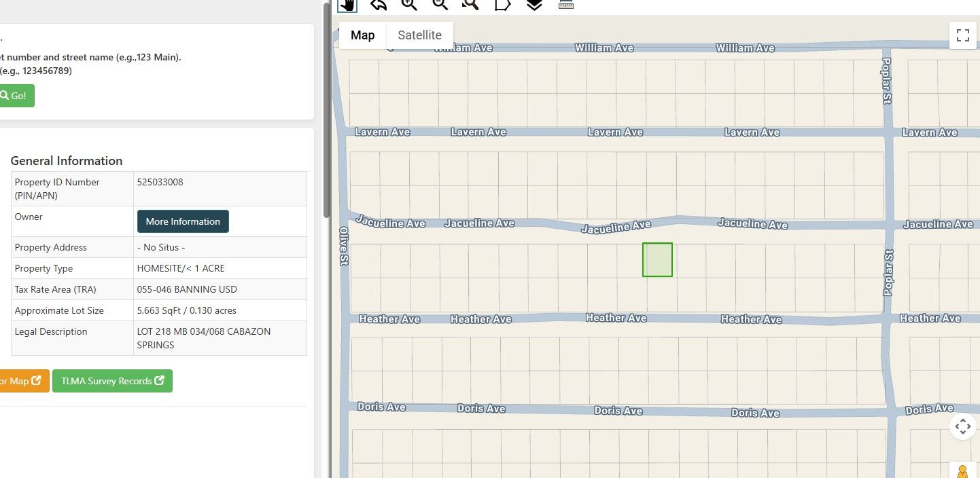
Task: Click the legal description 'LOT 218 MB 034/068'
Action: (204, 338)
